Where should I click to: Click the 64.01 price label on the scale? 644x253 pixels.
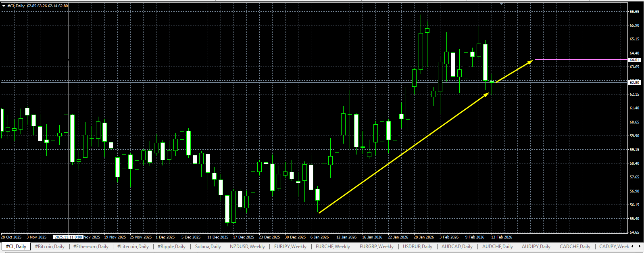click(634, 60)
